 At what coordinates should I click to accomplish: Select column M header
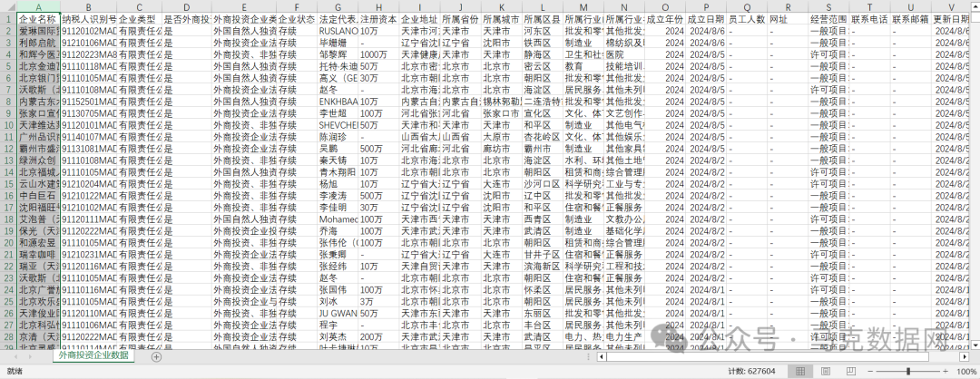[x=583, y=7]
